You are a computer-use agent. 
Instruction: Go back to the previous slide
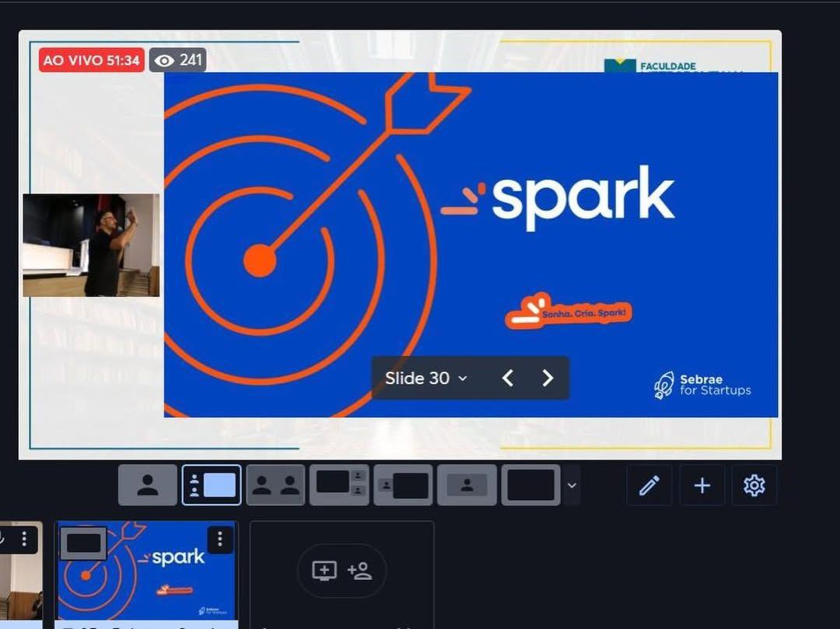point(508,378)
